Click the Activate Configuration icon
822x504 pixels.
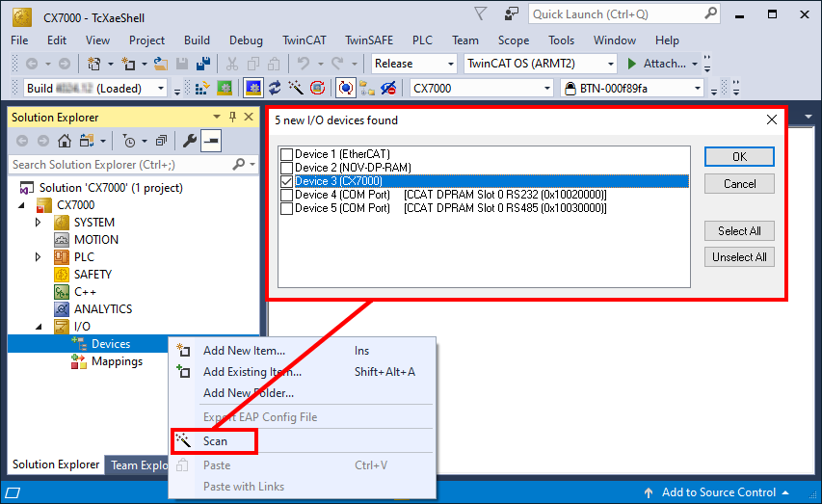tap(201, 88)
